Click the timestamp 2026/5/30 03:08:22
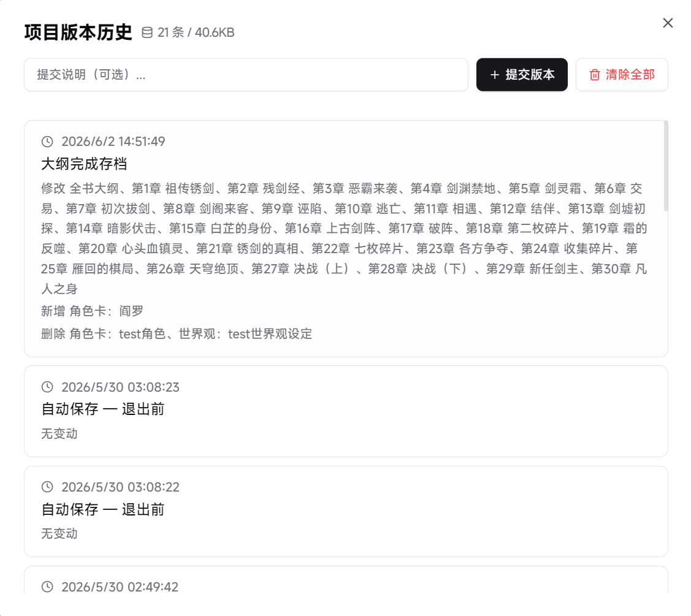The width and height of the screenshot is (691, 616). click(x=120, y=487)
